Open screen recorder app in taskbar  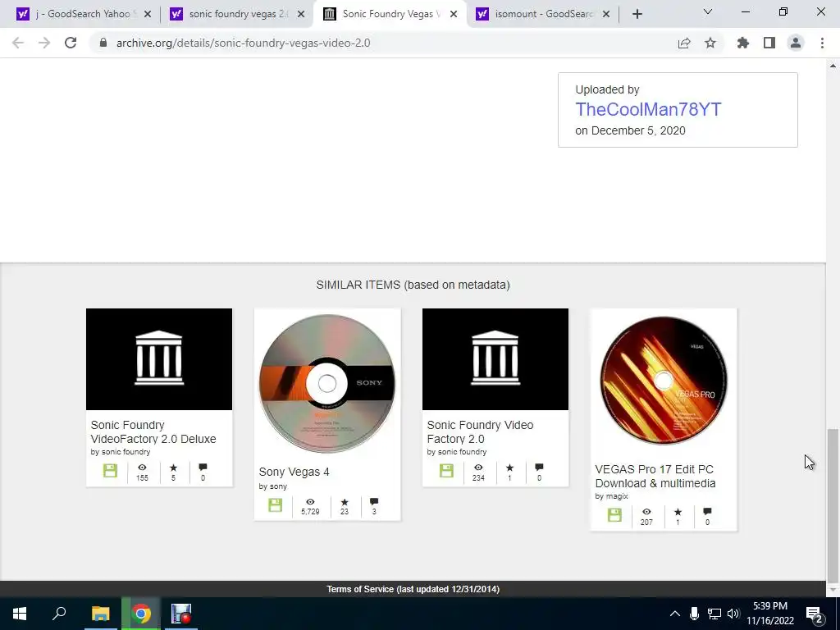[x=181, y=614]
